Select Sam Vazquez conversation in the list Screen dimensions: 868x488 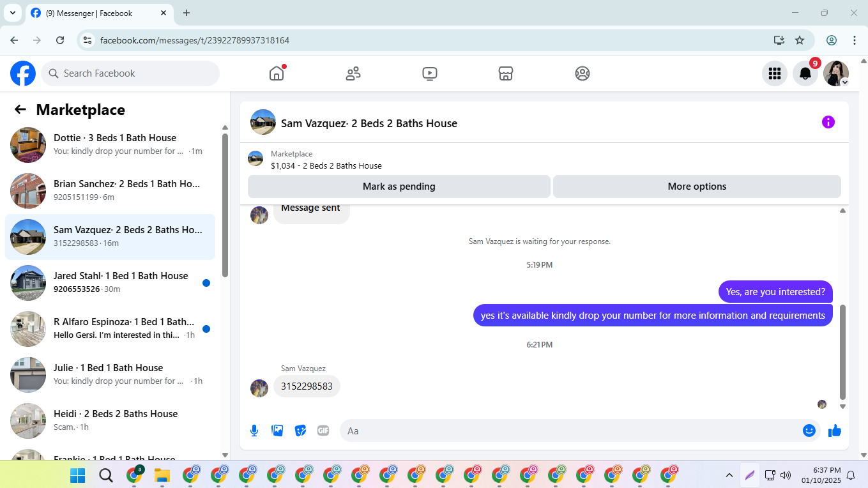pyautogui.click(x=110, y=237)
